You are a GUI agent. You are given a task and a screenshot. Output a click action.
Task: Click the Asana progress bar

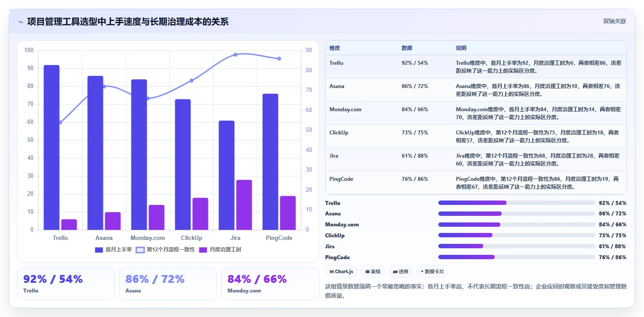coord(517,214)
